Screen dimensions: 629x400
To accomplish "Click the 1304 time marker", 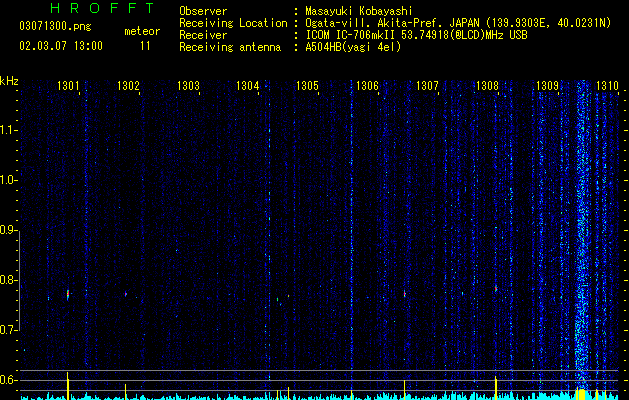I will coord(248,85).
